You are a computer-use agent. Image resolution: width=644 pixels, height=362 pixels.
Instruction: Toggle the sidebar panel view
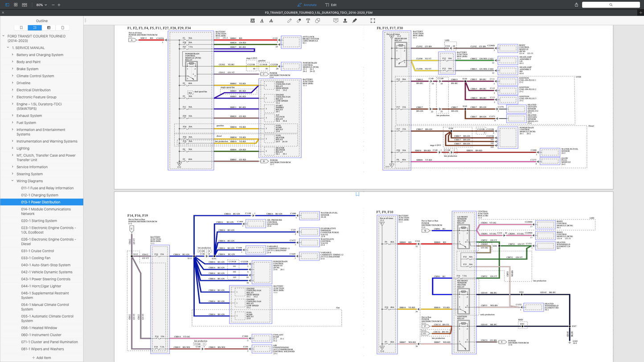(x=7, y=4)
